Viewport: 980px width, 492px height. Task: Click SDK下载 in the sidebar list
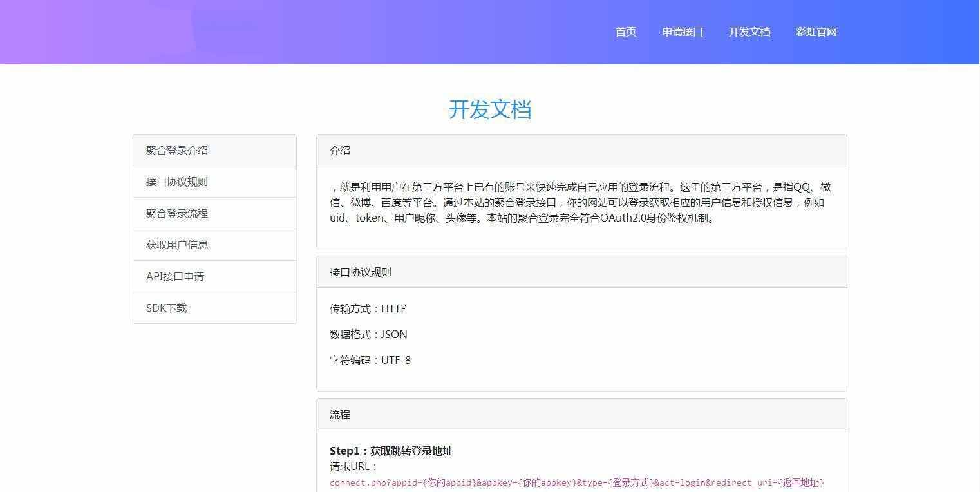tap(214, 308)
